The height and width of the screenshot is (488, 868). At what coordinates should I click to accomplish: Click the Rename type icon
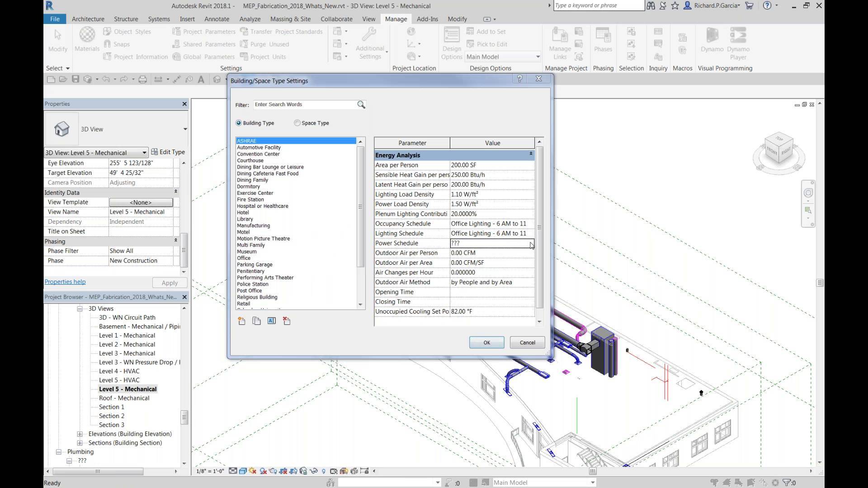[x=271, y=321]
